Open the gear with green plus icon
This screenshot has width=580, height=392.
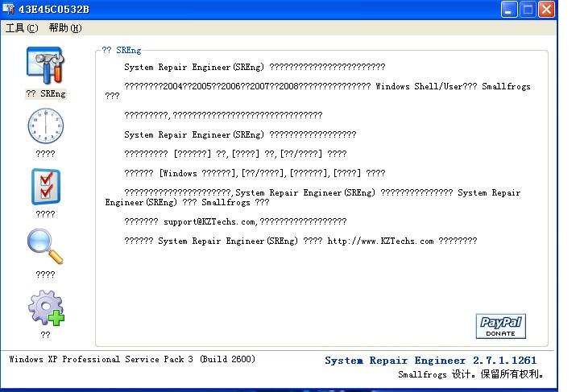pyautogui.click(x=46, y=307)
